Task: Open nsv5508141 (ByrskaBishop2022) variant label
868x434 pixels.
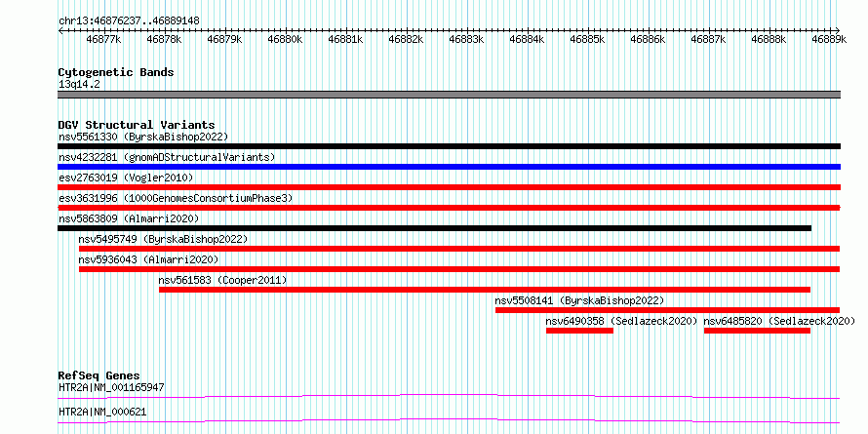Action: click(579, 300)
